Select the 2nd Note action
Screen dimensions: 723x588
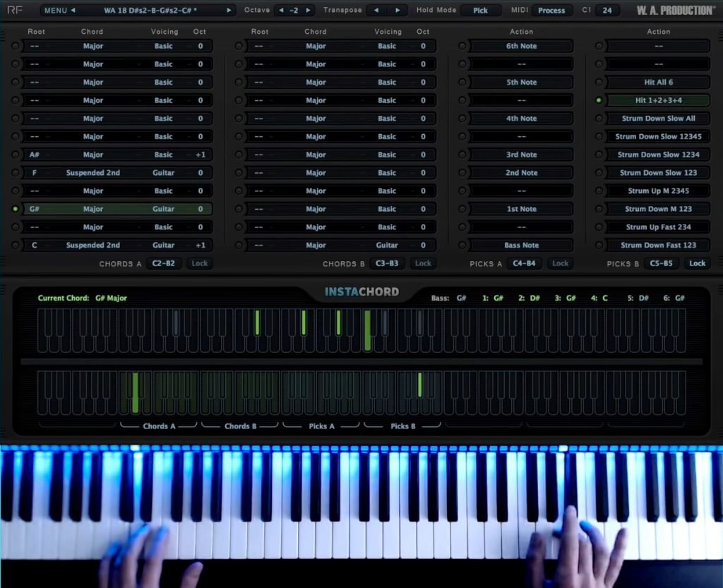tap(522, 173)
